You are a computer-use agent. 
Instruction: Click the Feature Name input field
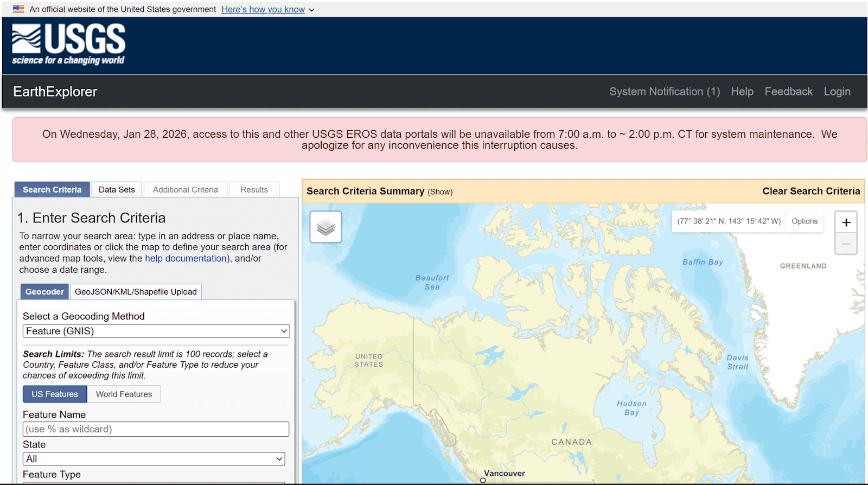coord(156,429)
